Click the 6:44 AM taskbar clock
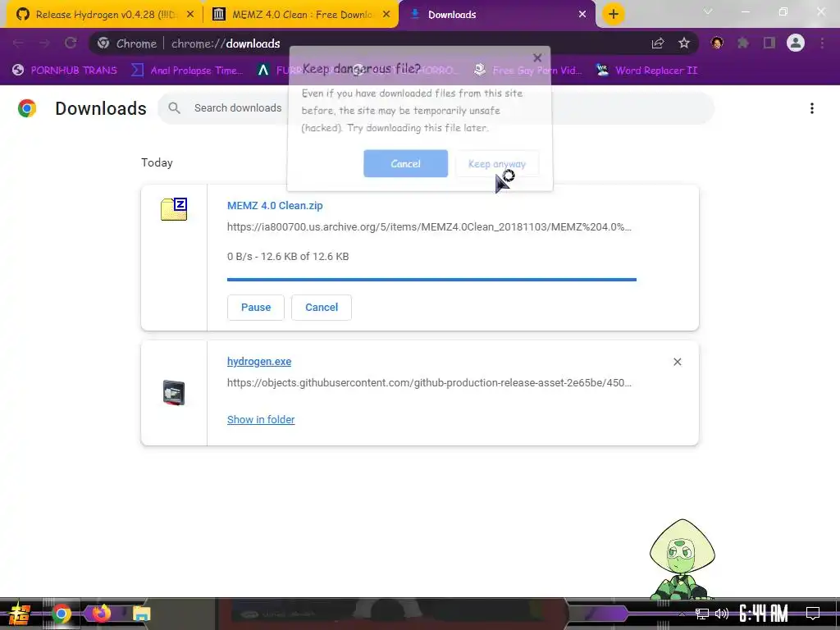 [x=764, y=614]
